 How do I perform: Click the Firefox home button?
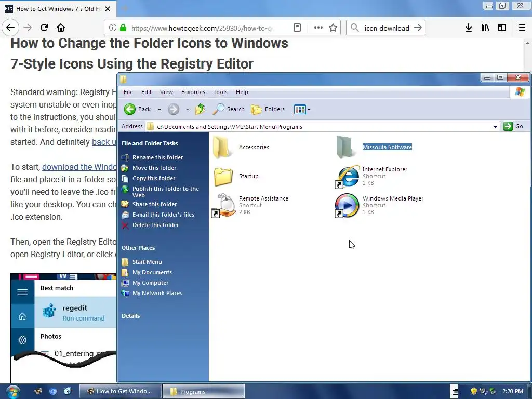(61, 28)
